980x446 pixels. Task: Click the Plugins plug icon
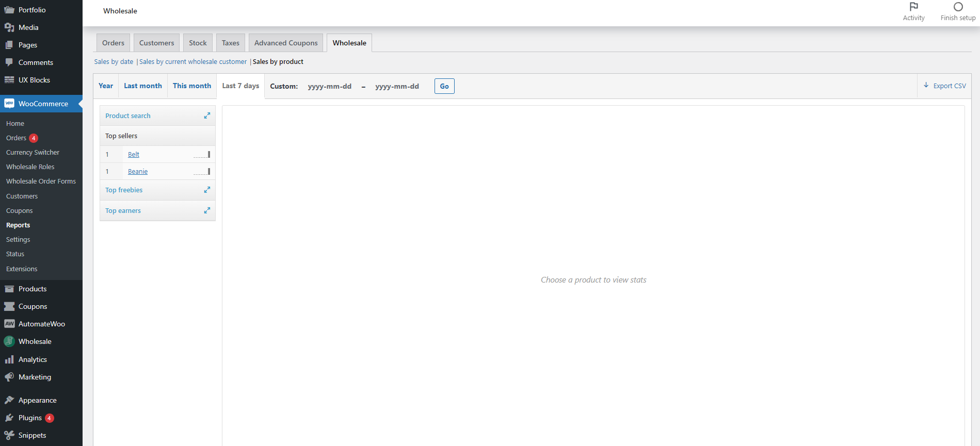pyautogui.click(x=9, y=418)
